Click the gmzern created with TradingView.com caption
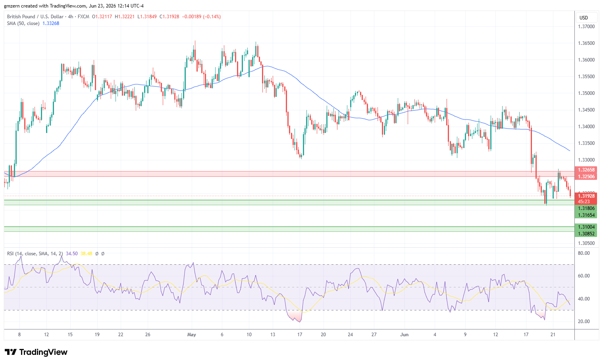Image resolution: width=603 pixels, height=364 pixels. tap(74, 6)
